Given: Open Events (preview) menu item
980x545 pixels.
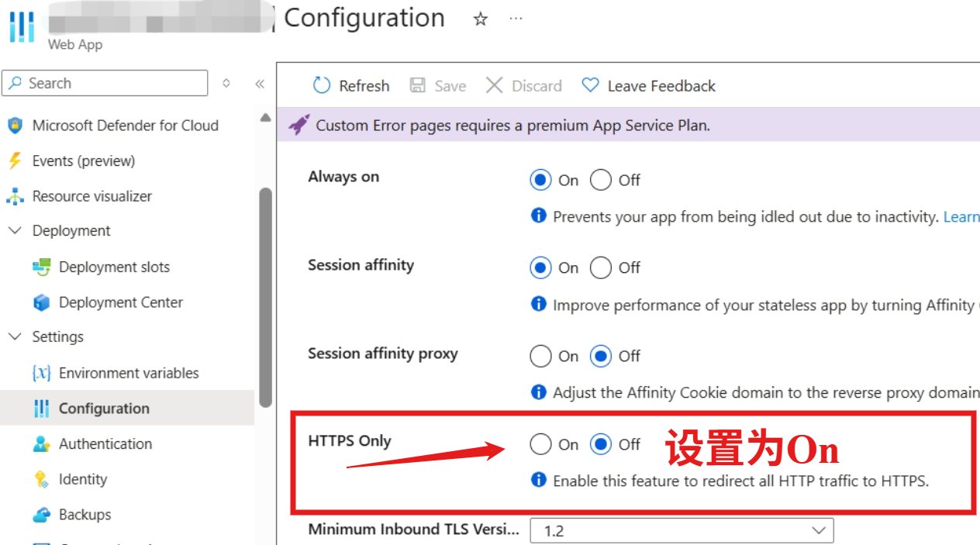Looking at the screenshot, I should 84,160.
